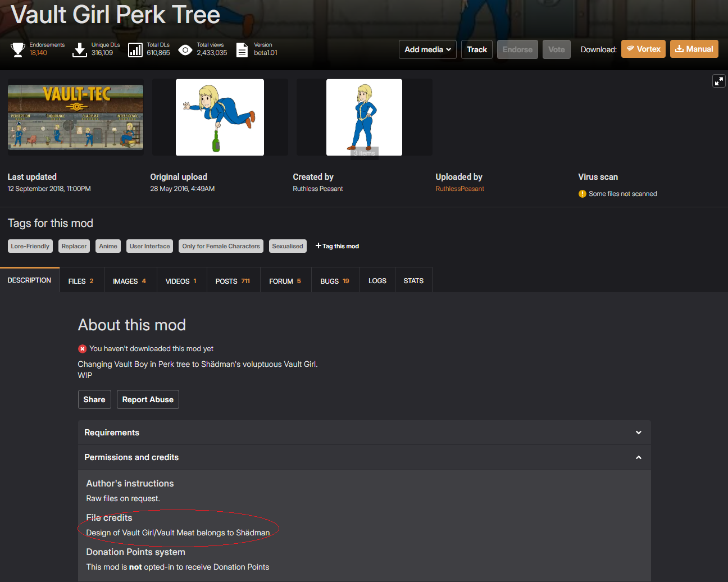This screenshot has height=582, width=728.
Task: Expand the Requirements section
Action: click(364, 433)
